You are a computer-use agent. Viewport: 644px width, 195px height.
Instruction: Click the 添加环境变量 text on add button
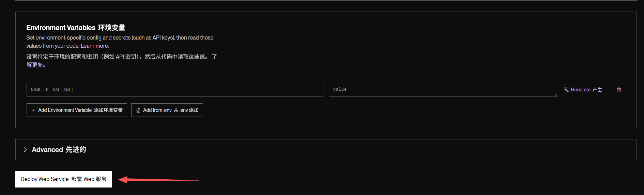tap(108, 110)
